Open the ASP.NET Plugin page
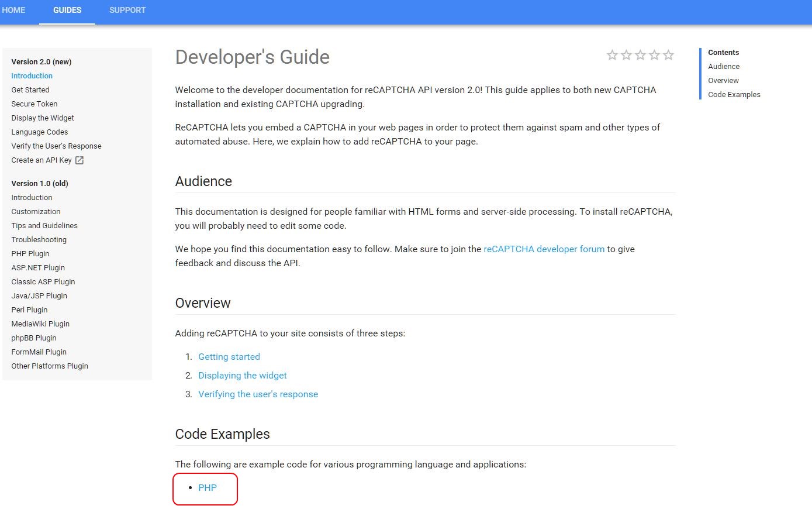 tap(38, 268)
